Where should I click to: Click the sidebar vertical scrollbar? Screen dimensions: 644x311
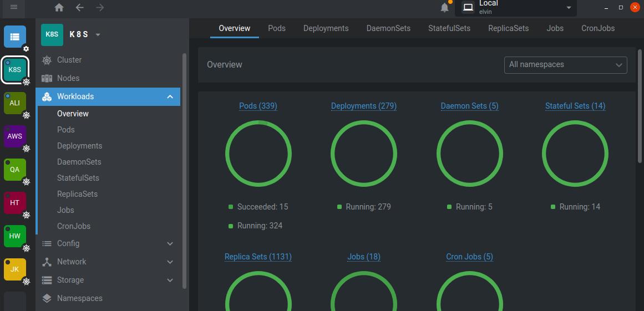click(184, 171)
